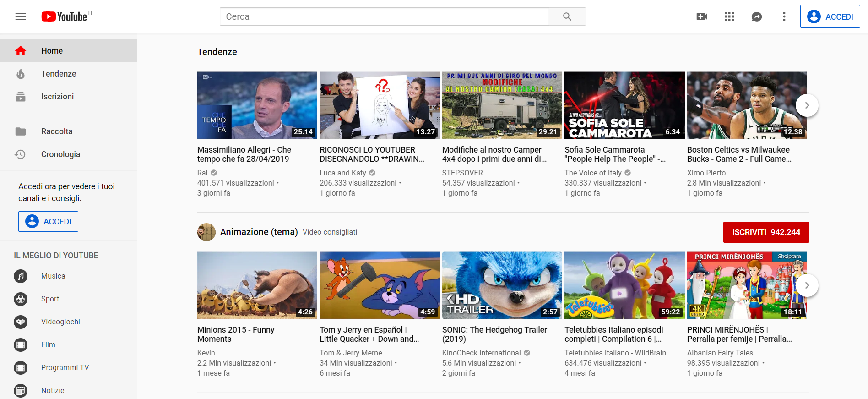Open Albanian Fairy Tales channel name
Screen dimensions: 868x399
720,353
